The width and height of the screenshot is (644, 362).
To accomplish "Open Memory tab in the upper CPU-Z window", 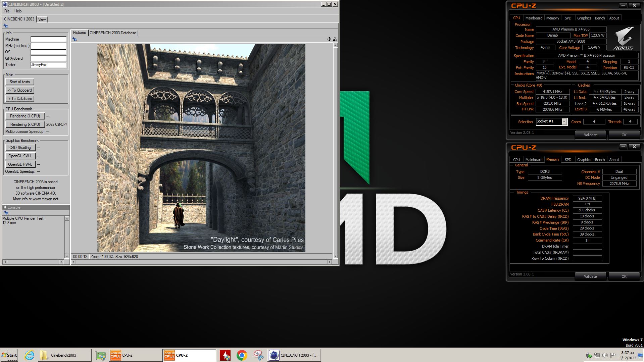I will click(x=552, y=18).
